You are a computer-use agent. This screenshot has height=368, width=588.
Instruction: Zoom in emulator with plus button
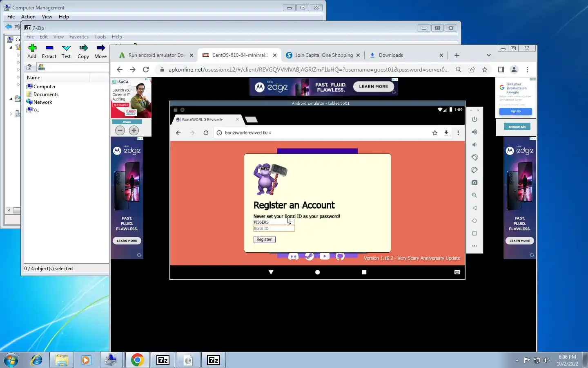(134, 130)
